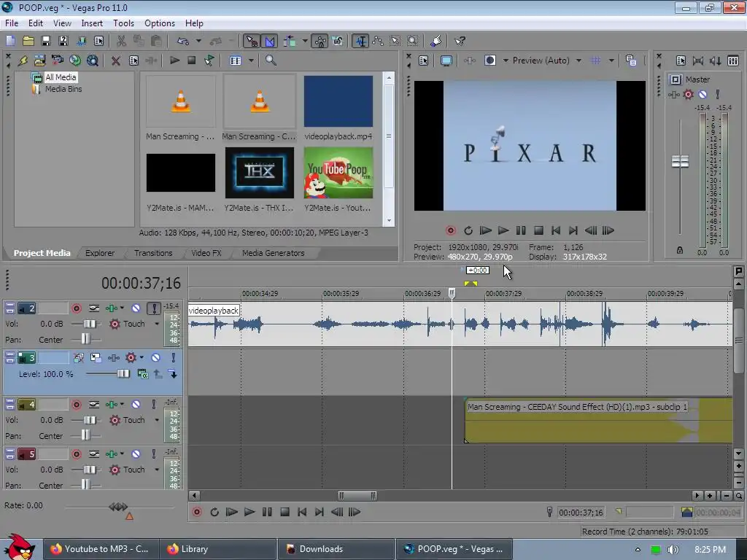Image resolution: width=747 pixels, height=560 pixels.
Task: Start media preview in Project Media toolbar
Action: pyautogui.click(x=174, y=61)
